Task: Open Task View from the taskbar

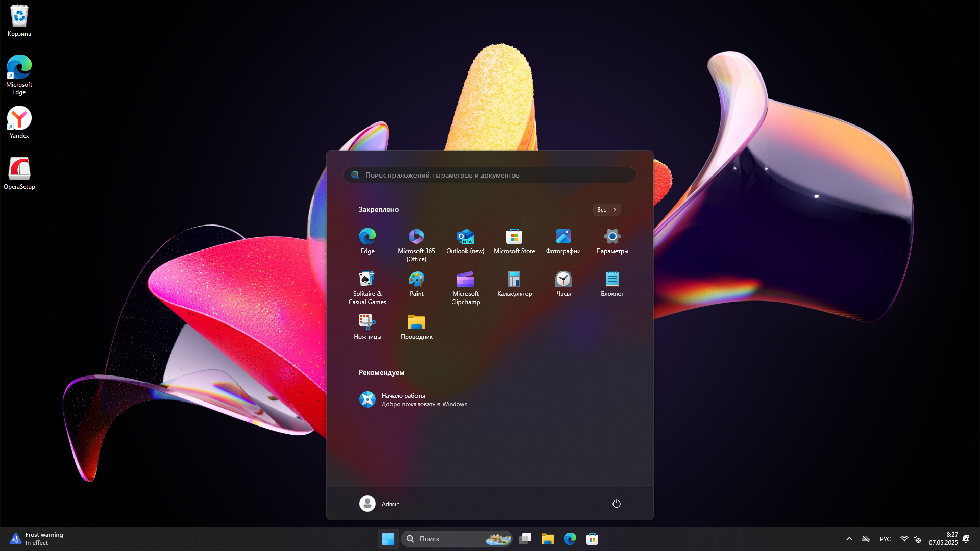Action: click(525, 539)
